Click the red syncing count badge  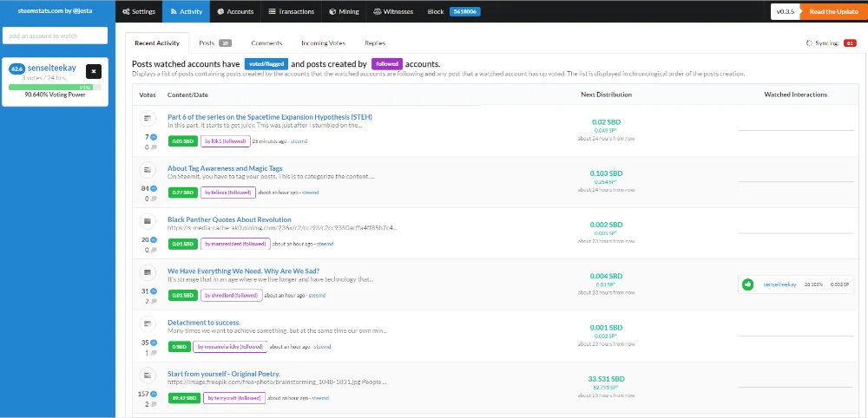[850, 43]
